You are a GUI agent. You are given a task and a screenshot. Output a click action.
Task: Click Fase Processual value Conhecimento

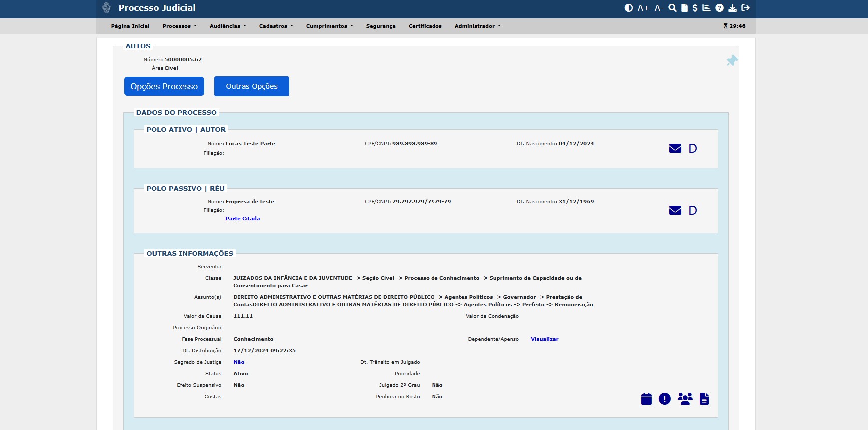(253, 339)
